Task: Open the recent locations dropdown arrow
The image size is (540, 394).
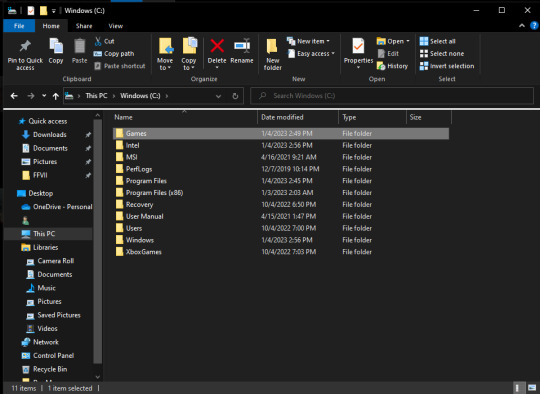Action: pyautogui.click(x=44, y=96)
